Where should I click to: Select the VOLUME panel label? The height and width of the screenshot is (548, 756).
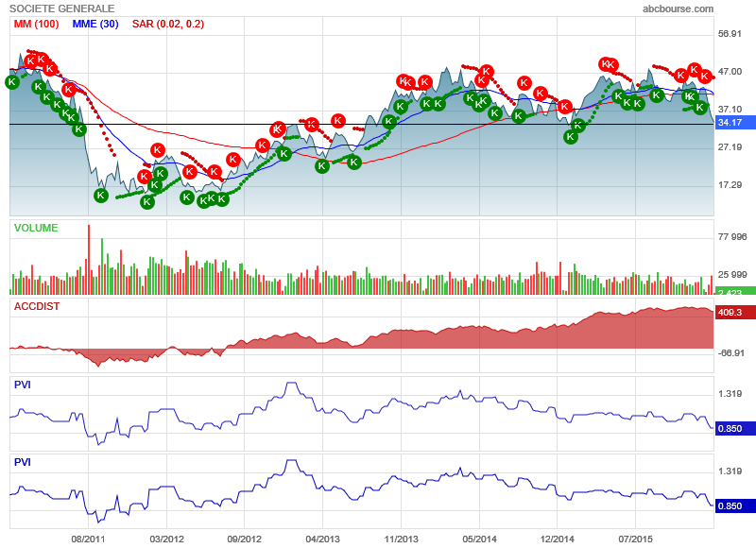pos(36,228)
